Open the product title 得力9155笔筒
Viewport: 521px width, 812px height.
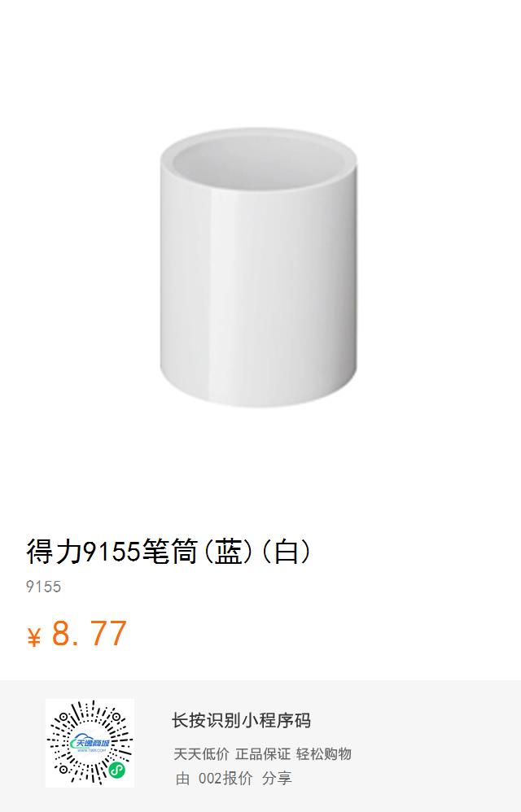pyautogui.click(x=112, y=551)
